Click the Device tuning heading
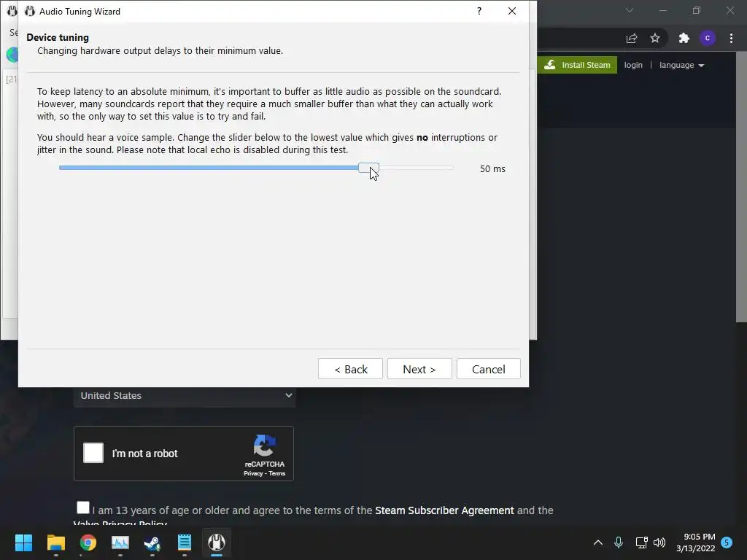 pos(58,37)
